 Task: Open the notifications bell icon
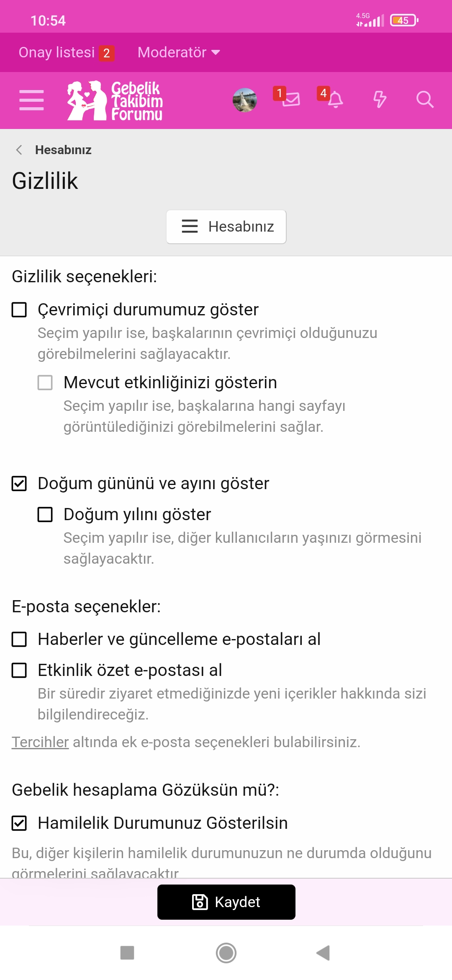click(x=335, y=99)
